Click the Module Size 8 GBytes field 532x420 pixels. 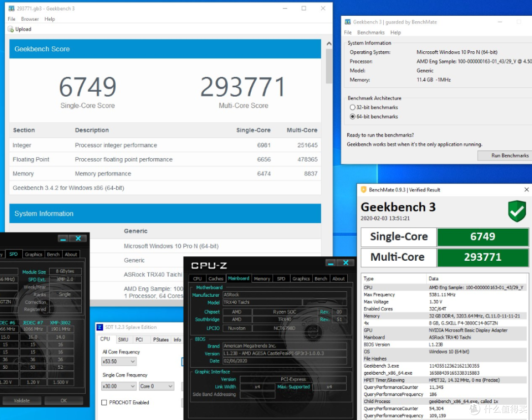click(x=65, y=271)
